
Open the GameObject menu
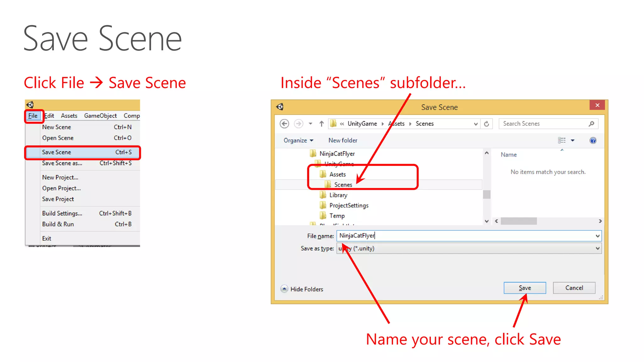pos(100,116)
